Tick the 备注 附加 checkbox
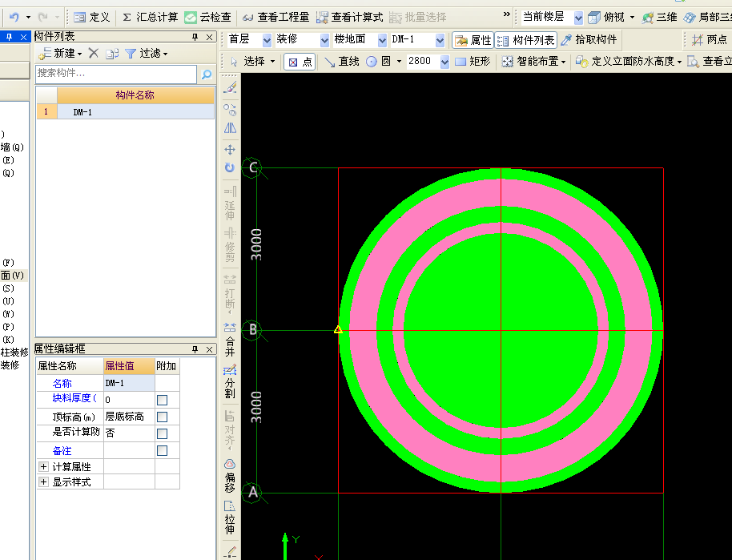 pos(162,451)
